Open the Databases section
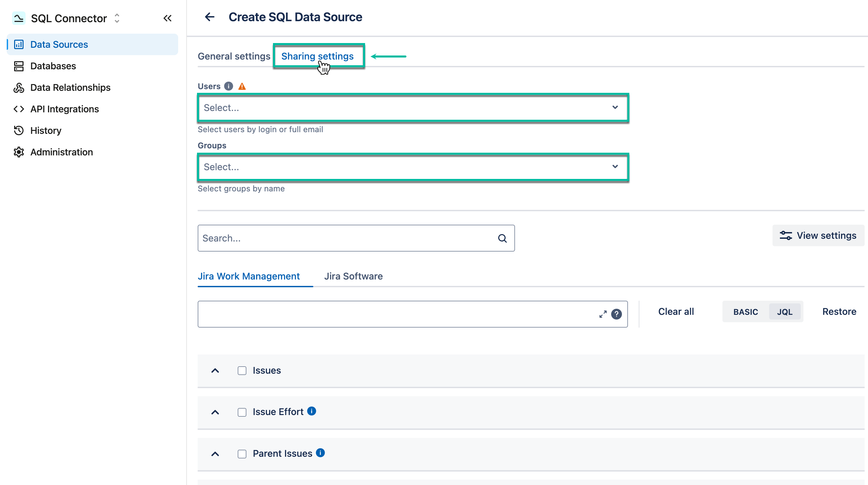Screen dimensions: 868x485 coord(53,66)
